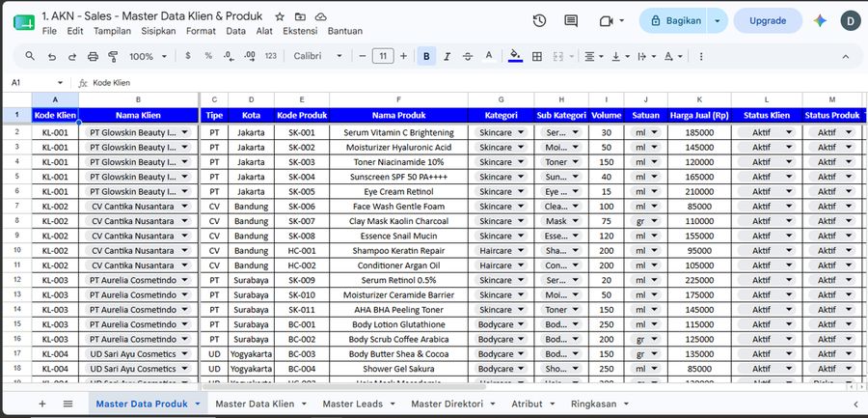Image resolution: width=868 pixels, height=418 pixels.
Task: Open Master Data Produk tab menu arrow
Action: pos(198,404)
